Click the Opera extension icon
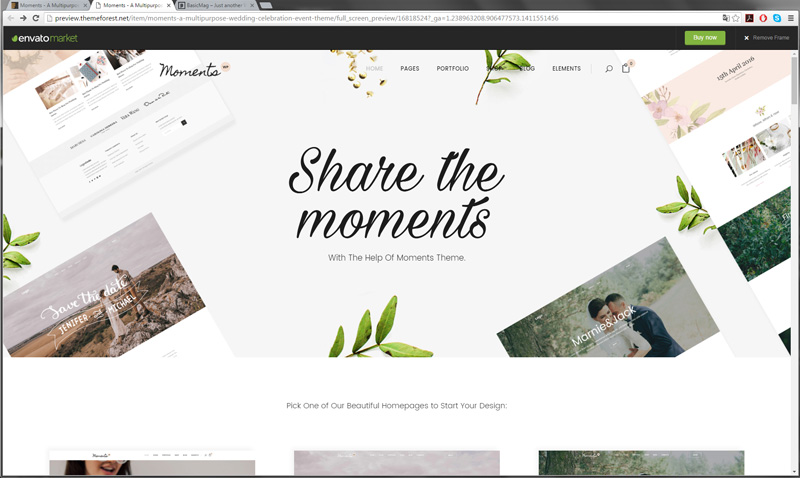Image resolution: width=800 pixels, height=478 pixels. point(763,18)
